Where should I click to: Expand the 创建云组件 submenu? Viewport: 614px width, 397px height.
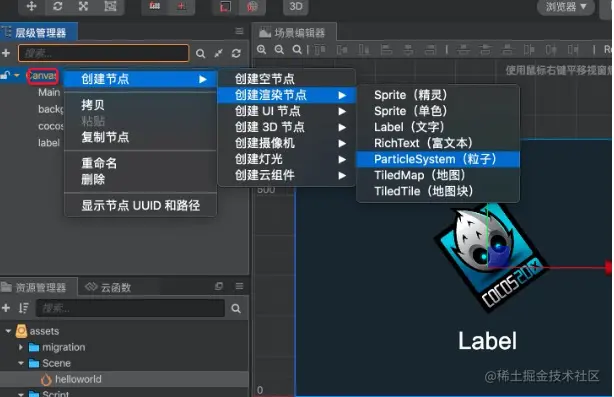tap(287, 175)
